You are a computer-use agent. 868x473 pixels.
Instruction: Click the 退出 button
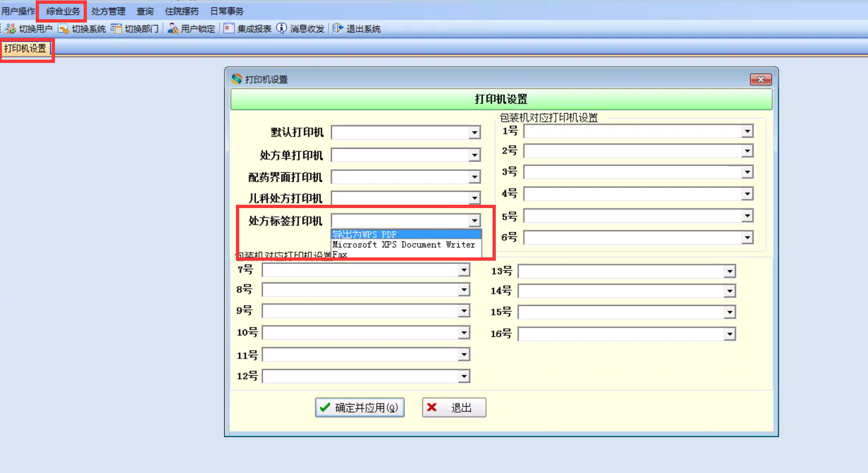coord(454,408)
